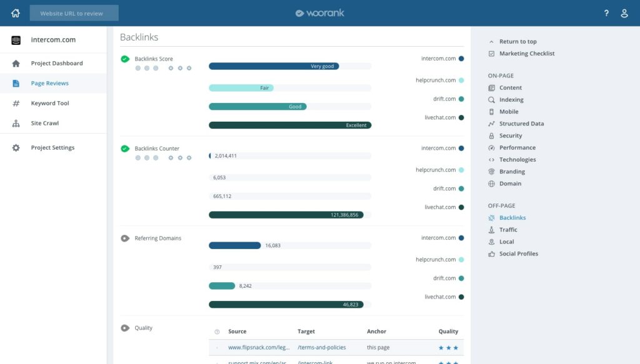
Task: Click the first gear icon under Backlinks Score
Action: coord(171,68)
